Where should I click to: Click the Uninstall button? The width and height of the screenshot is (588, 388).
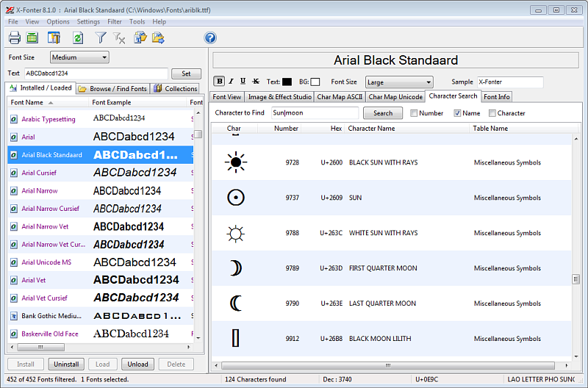point(66,364)
